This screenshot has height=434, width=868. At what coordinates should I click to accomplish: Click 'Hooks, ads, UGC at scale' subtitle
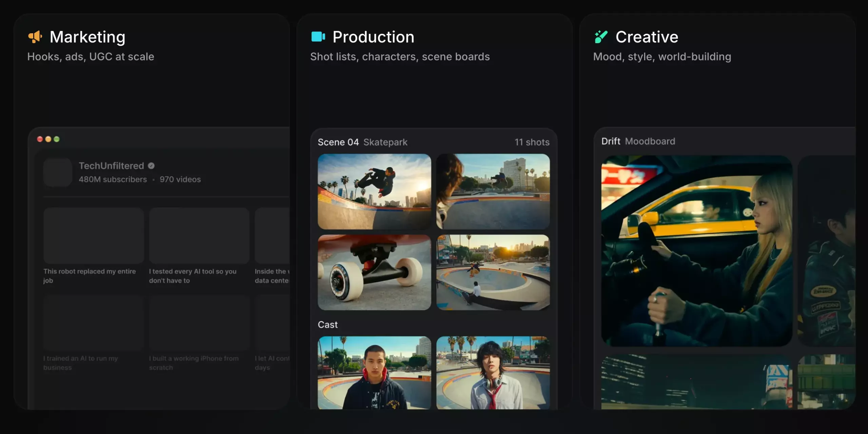(91, 57)
